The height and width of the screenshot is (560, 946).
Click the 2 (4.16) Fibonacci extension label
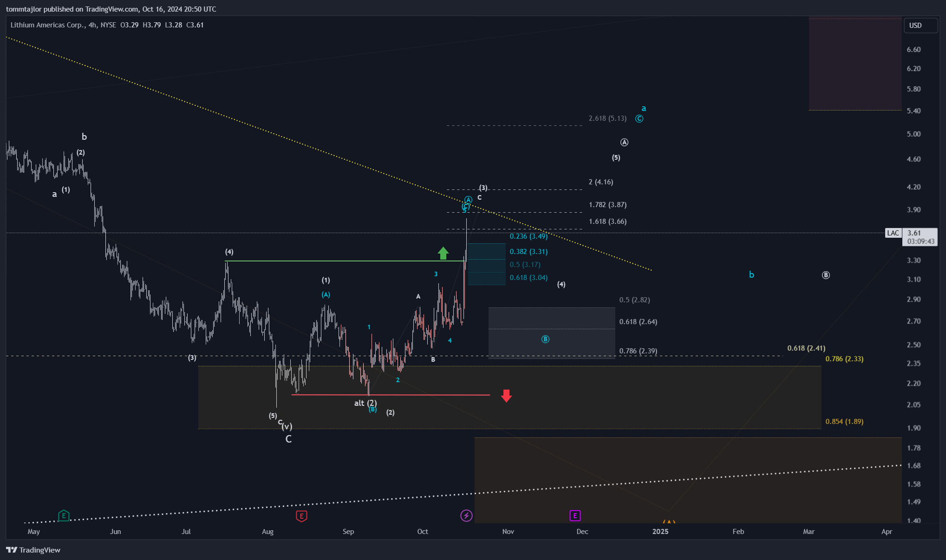coord(601,182)
